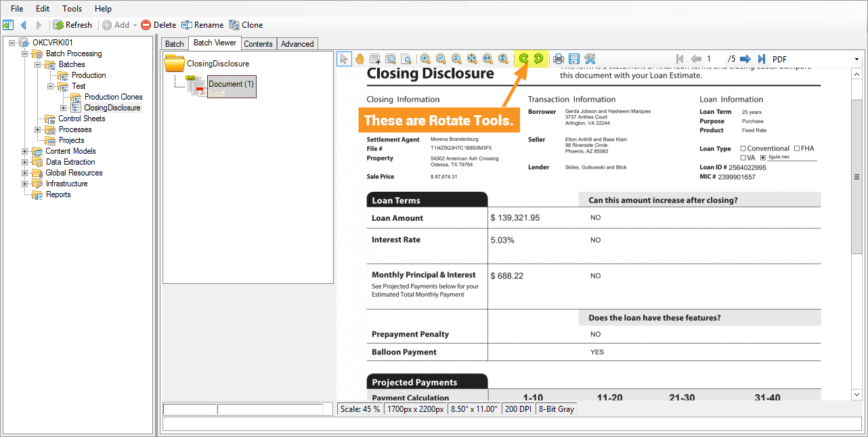868x437 pixels.
Task: Open the PDF view dropdown
Action: [x=856, y=59]
